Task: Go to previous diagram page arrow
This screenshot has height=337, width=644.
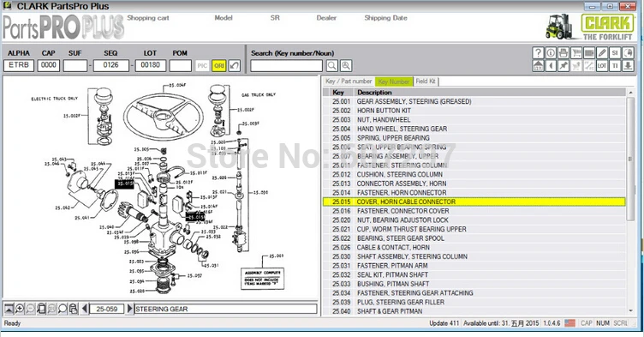Action: (85, 309)
